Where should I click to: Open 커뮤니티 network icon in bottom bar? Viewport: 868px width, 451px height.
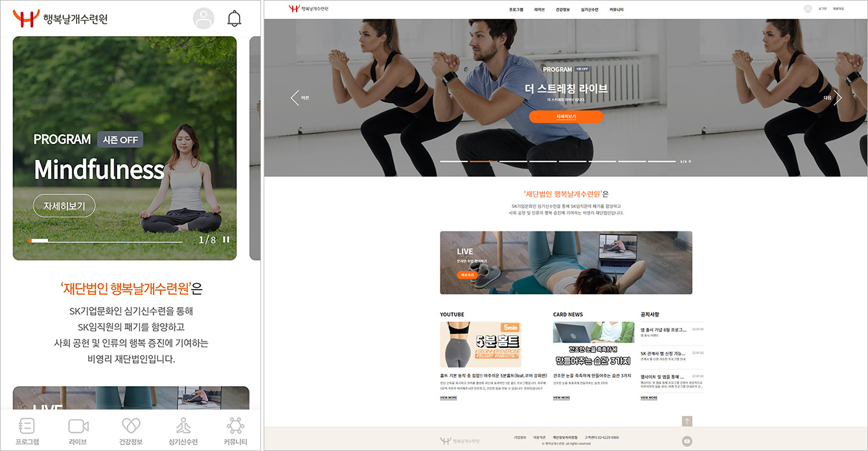pos(235,431)
